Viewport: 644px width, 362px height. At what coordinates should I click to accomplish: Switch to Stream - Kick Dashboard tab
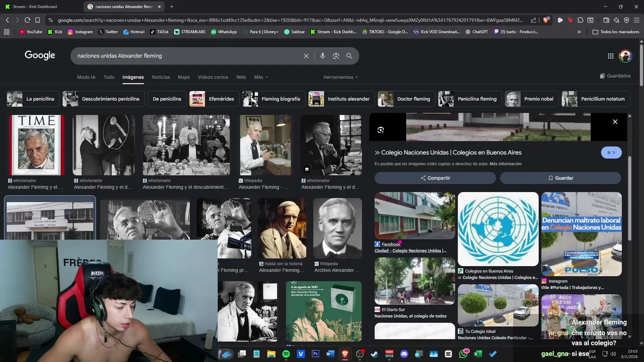(40, 7)
